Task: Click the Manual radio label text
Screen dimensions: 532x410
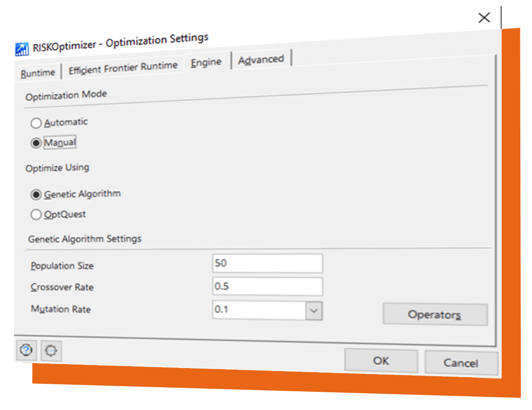Action: click(x=60, y=142)
